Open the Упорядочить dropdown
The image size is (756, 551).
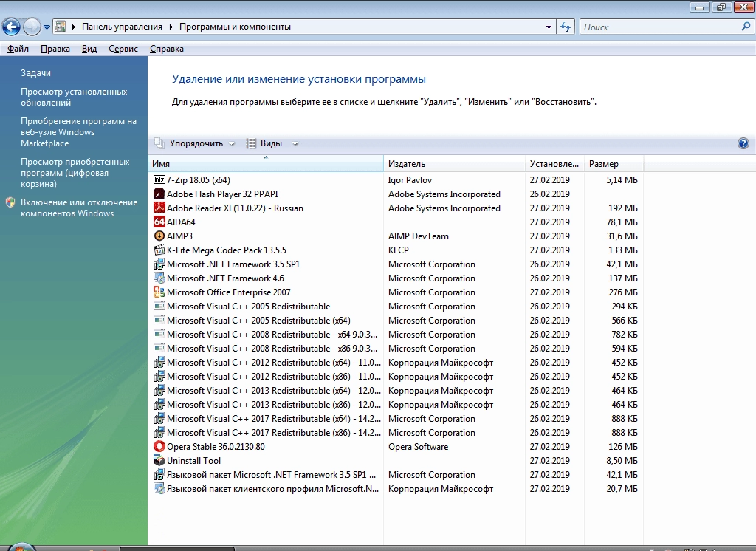pyautogui.click(x=194, y=143)
